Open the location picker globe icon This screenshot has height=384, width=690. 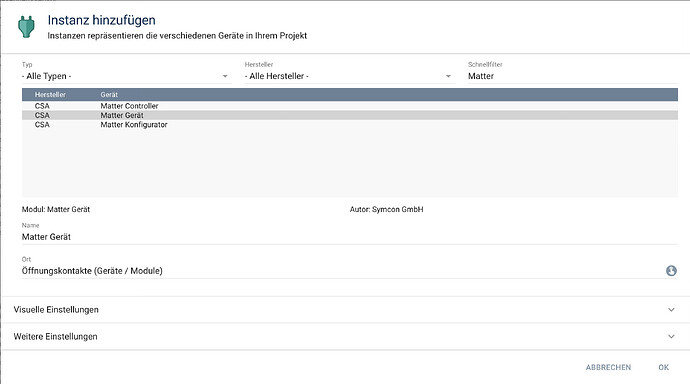pos(671,271)
